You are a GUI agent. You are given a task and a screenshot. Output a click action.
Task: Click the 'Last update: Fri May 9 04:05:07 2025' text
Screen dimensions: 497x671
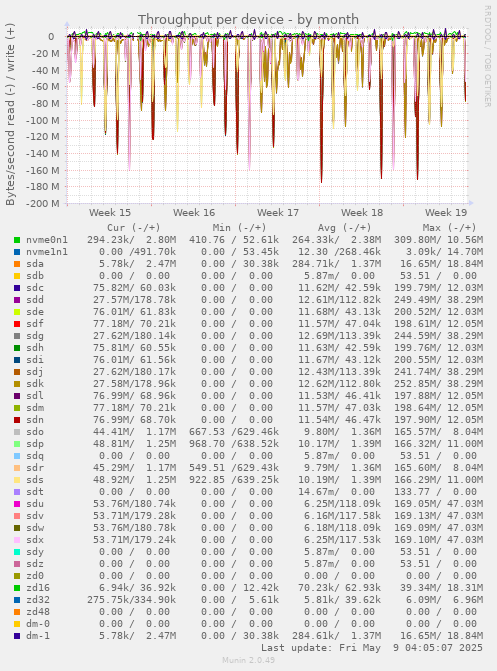(x=372, y=648)
